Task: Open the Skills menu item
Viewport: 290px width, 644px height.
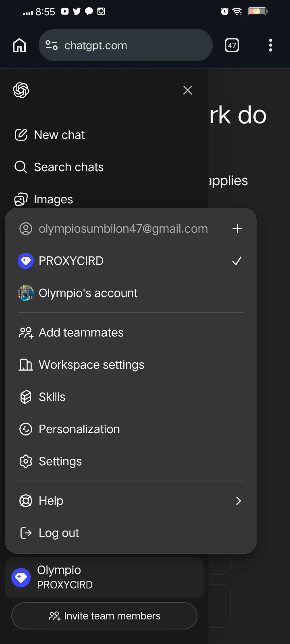Action: [x=130, y=397]
